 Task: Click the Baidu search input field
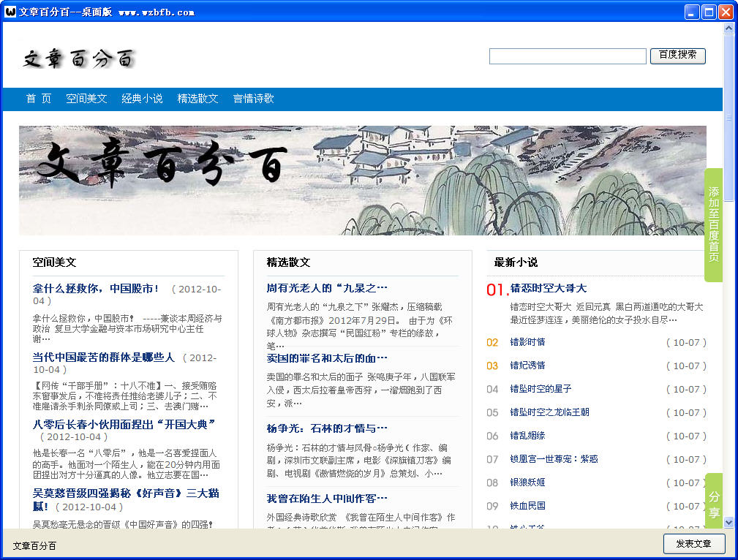568,56
